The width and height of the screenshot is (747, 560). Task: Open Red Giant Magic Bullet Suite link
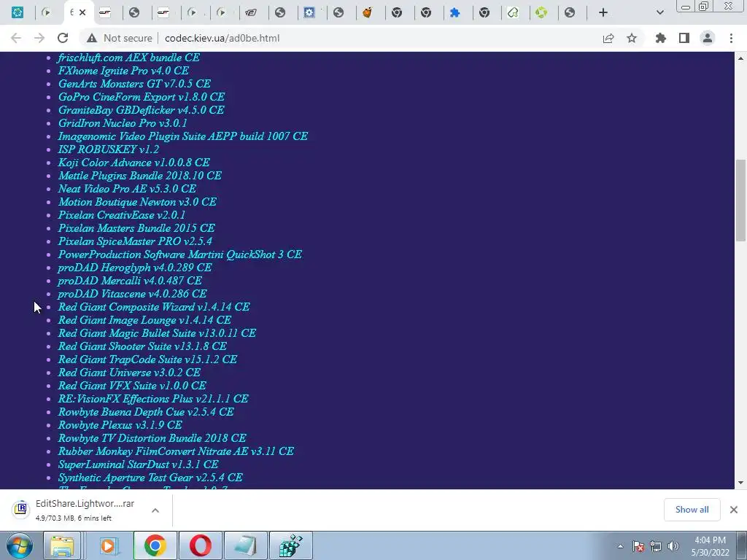coord(157,332)
